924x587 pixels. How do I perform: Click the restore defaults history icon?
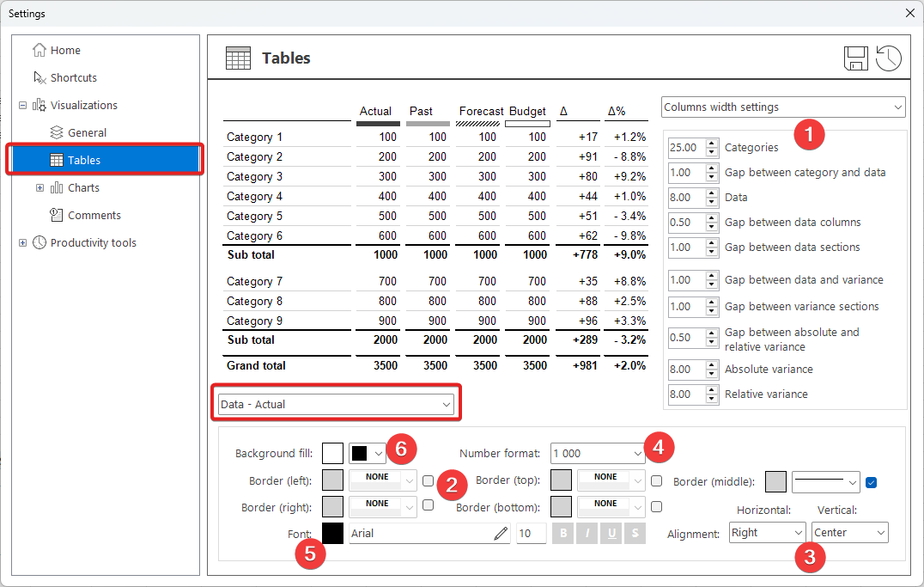click(x=889, y=58)
